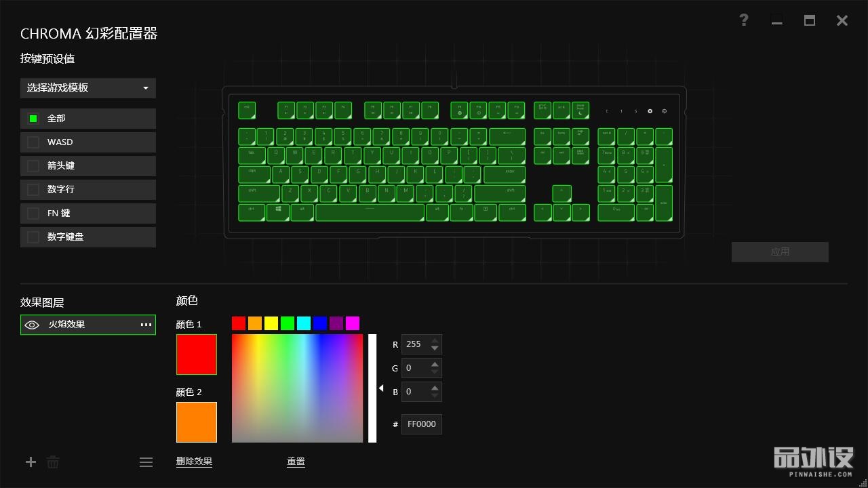Screen dimensions: 868x488
Task: Focus the hex color field FF0000
Action: 422,424
